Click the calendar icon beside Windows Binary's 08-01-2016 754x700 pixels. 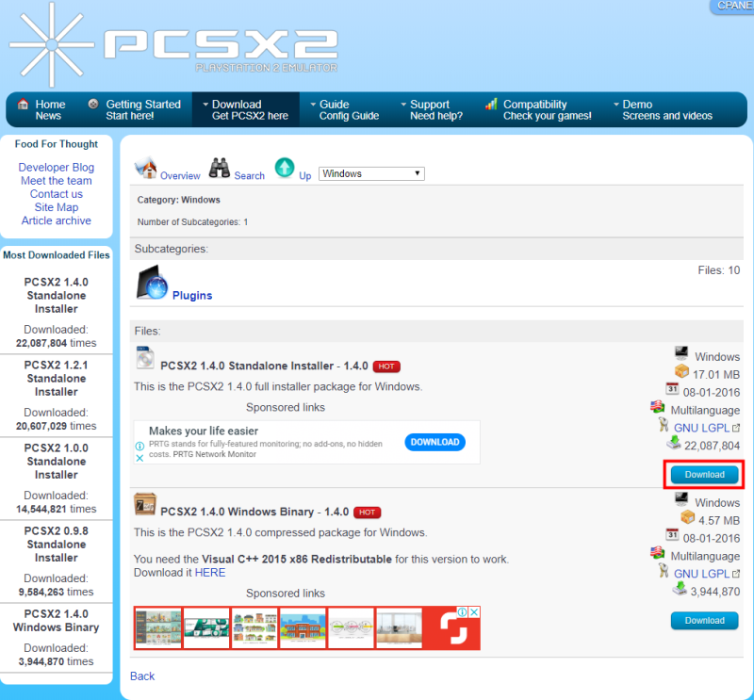point(672,534)
